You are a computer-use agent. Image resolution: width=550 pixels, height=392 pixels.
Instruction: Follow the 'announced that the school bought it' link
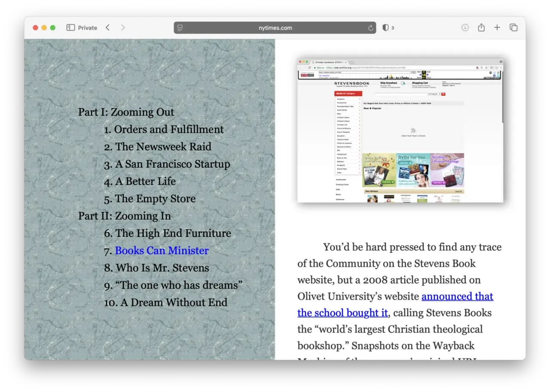click(457, 297)
